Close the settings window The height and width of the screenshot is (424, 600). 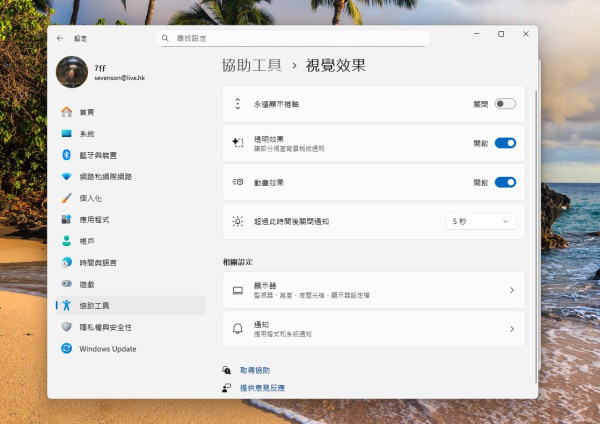[526, 34]
